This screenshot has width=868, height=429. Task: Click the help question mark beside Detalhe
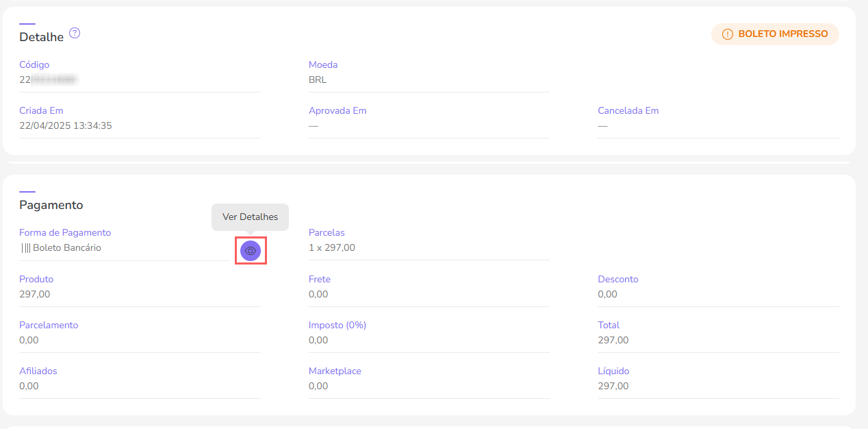point(75,33)
